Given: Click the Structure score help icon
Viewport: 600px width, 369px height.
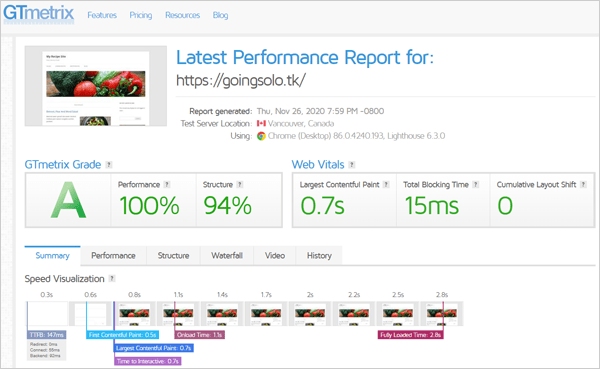Looking at the screenshot, I should coord(240,184).
